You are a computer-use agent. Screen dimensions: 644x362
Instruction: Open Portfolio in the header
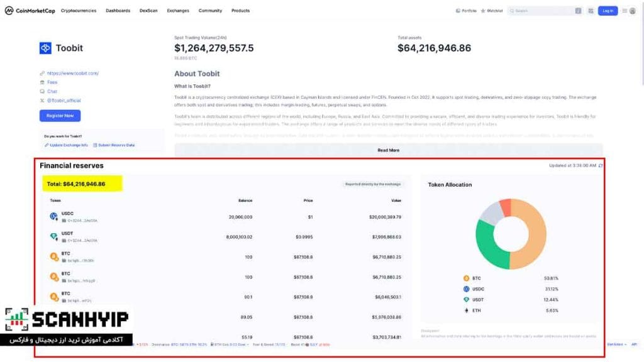pos(466,11)
